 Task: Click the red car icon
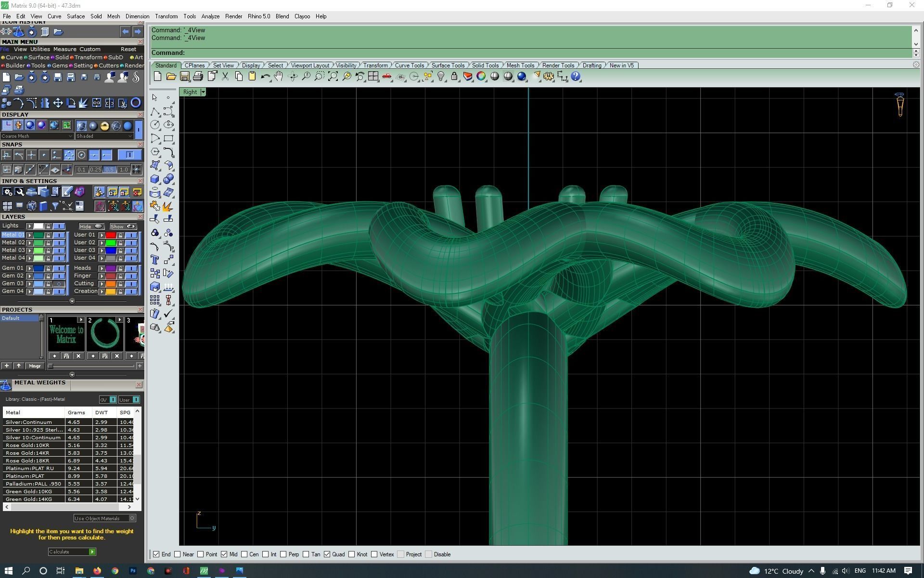(386, 77)
